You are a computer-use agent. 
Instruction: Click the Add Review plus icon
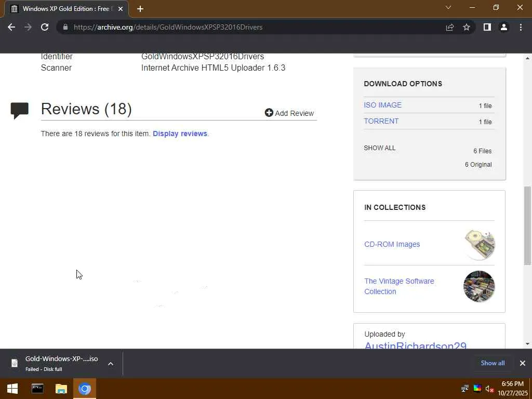coord(269,113)
